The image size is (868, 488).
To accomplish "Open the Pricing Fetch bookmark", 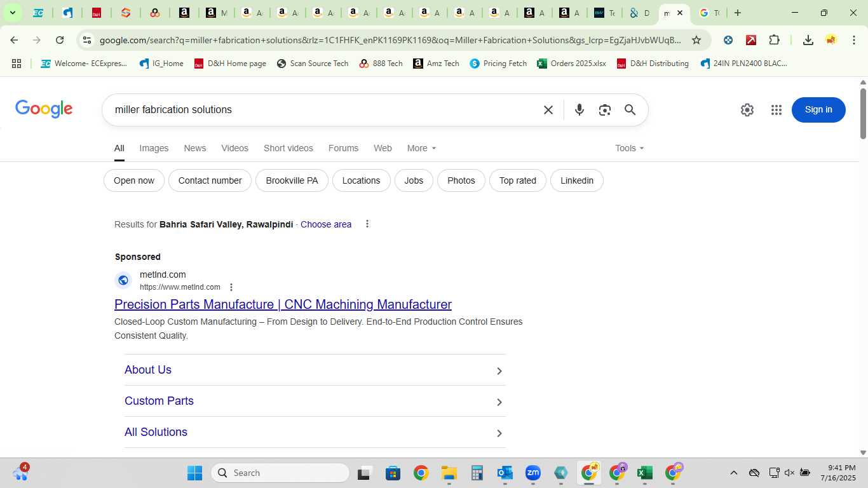I will (498, 64).
